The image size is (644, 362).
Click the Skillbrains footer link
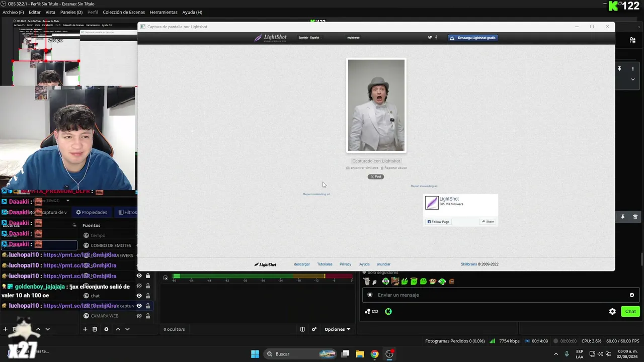[x=469, y=264]
